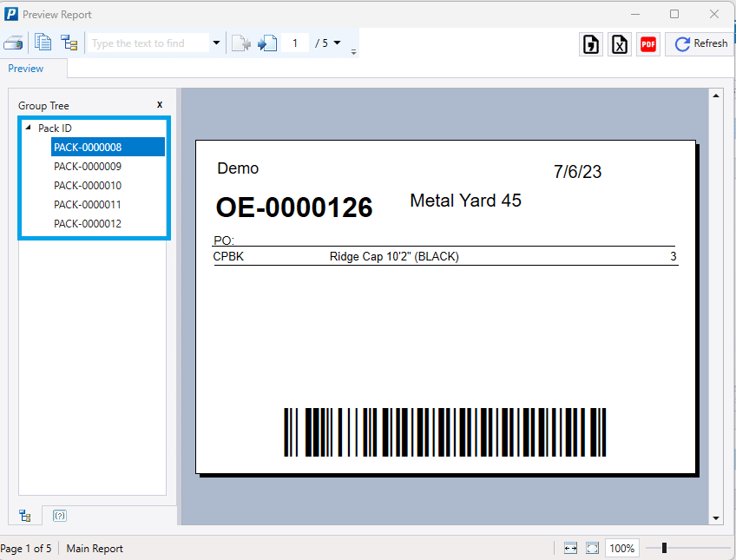Focus the text to find search field
736x560 pixels.
coord(148,43)
